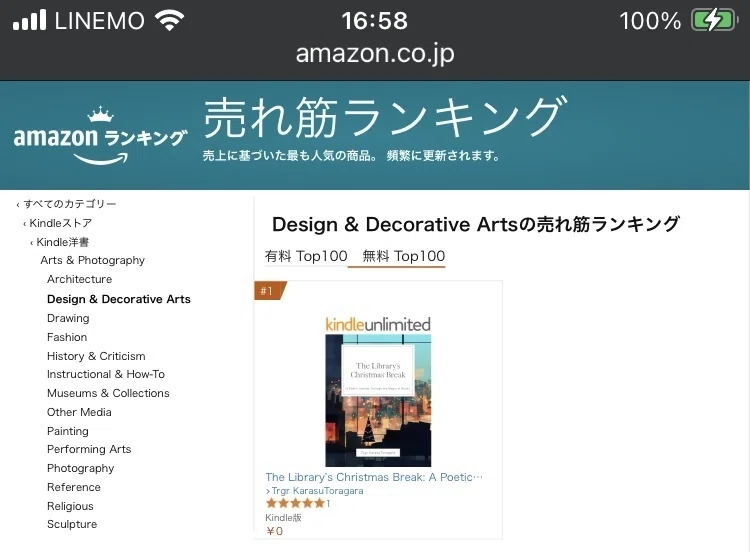750x552 pixels.
Task: Click the ¥0 price
Action: click(275, 531)
